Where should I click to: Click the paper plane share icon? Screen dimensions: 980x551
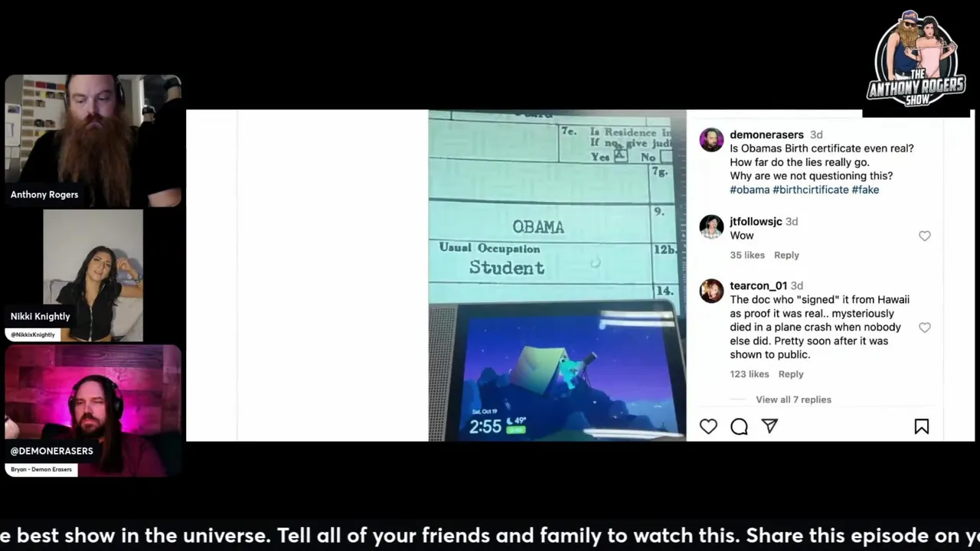769,426
